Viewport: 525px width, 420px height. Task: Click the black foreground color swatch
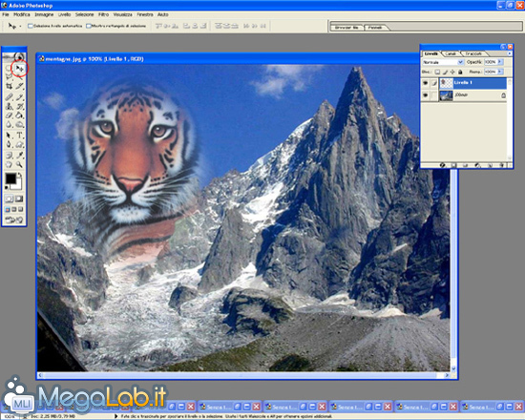10,178
